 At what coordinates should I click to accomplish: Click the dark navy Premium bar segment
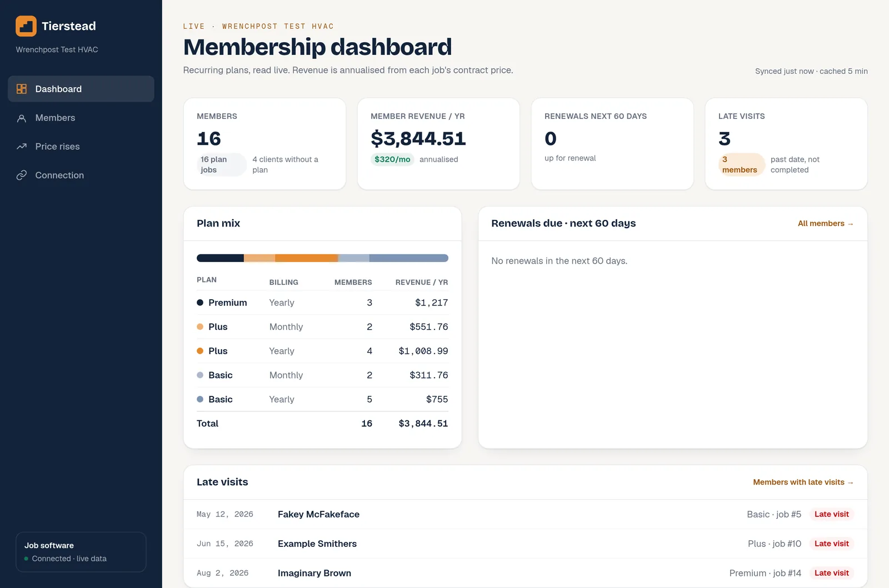(x=221, y=258)
